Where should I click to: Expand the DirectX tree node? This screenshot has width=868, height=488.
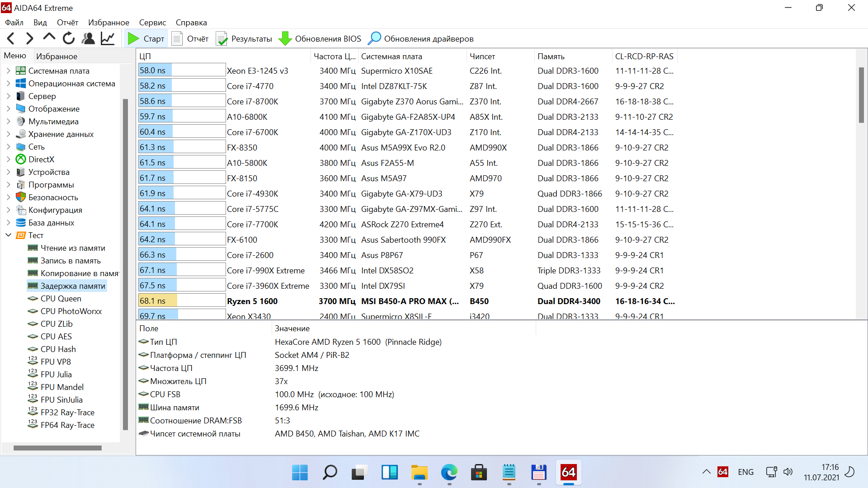[x=8, y=160]
